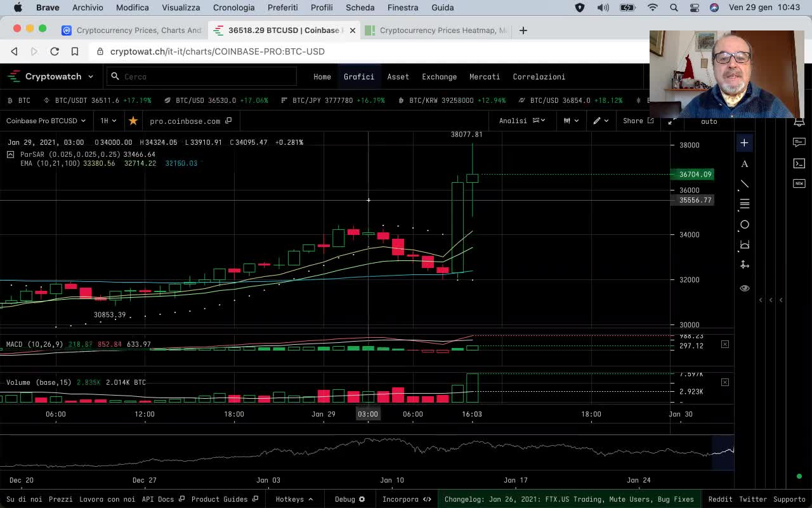Open the pencil drawing options dropdown
Viewport: 812px width, 508px height.
tap(601, 121)
